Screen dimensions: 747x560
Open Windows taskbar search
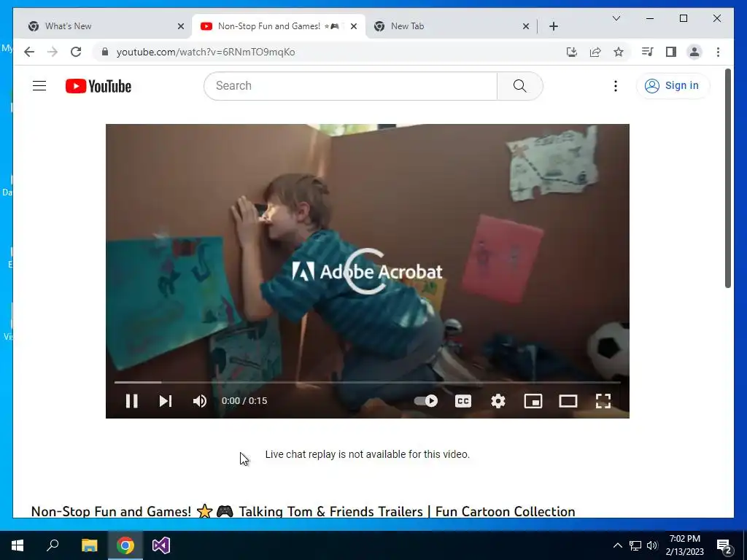pyautogui.click(x=53, y=545)
